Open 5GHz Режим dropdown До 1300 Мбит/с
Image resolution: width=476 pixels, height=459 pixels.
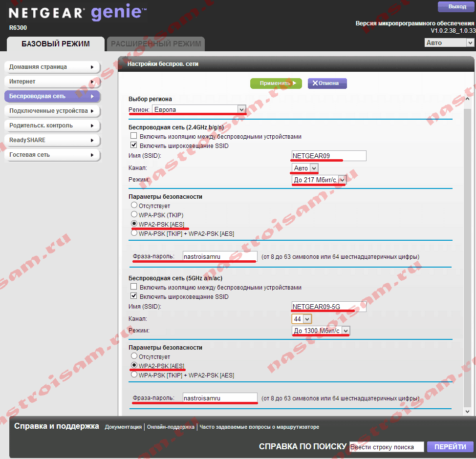pyautogui.click(x=321, y=331)
